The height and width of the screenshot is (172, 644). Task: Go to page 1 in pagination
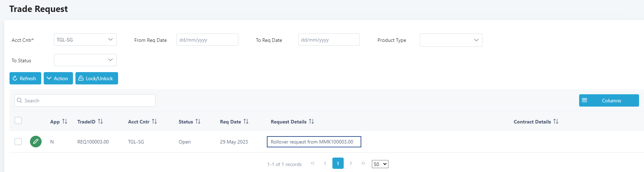click(x=338, y=163)
